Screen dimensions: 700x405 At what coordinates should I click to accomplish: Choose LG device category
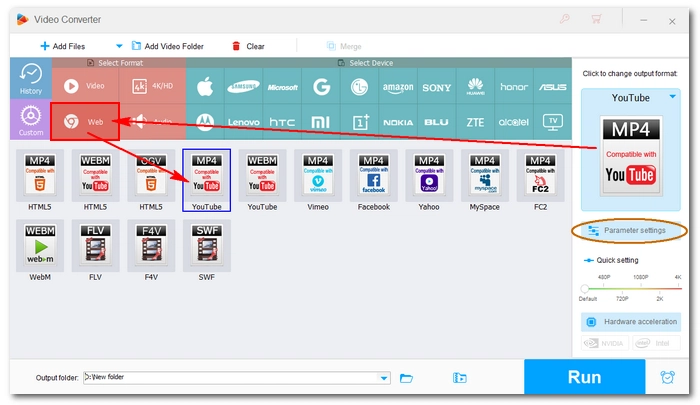tap(359, 87)
